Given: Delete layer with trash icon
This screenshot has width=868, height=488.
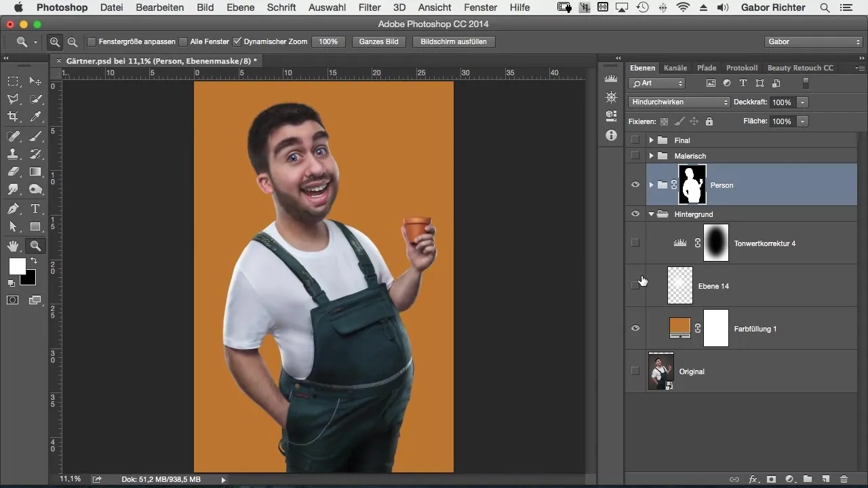Looking at the screenshot, I should (x=844, y=479).
